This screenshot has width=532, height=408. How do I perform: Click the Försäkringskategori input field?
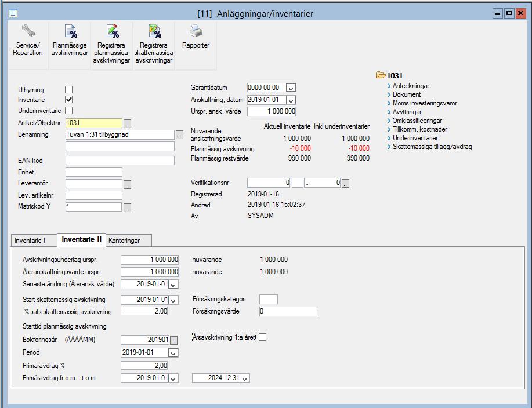[x=269, y=299]
